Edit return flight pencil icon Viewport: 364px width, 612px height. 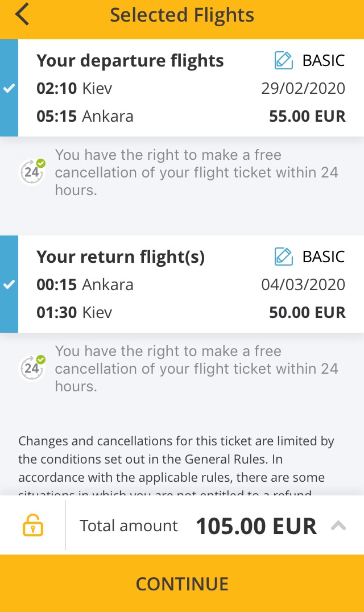click(283, 257)
